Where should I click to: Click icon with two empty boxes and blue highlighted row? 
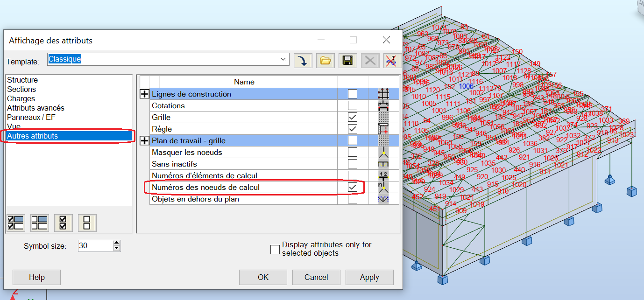pyautogui.click(x=40, y=223)
